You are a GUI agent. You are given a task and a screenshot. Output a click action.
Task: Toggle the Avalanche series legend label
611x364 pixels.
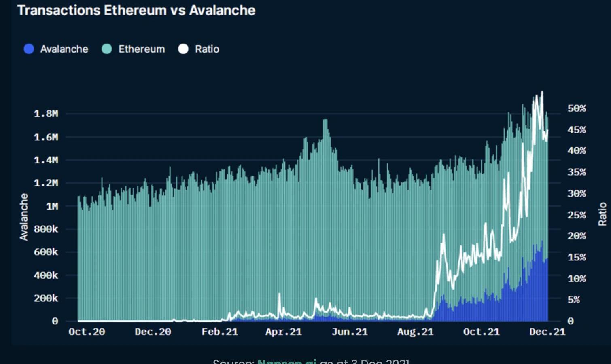[64, 49]
